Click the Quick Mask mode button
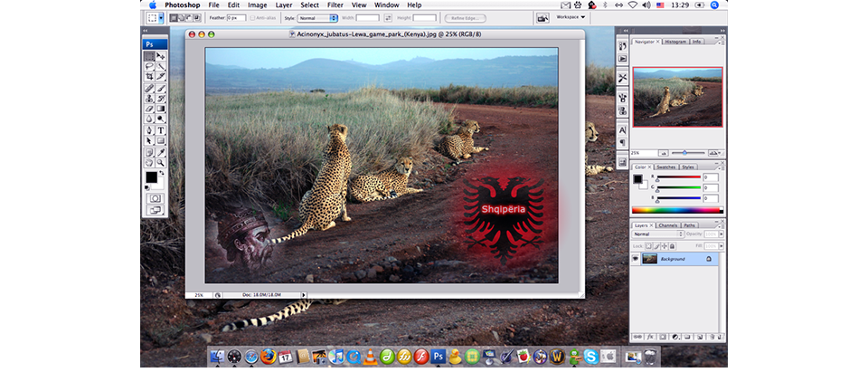The height and width of the screenshot is (382, 868). pos(155,198)
